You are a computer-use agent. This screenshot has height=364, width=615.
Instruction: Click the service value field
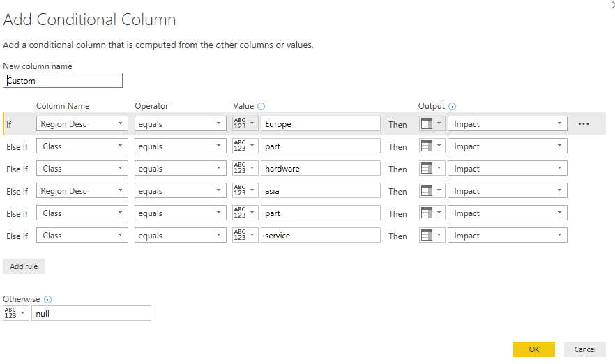(321, 236)
